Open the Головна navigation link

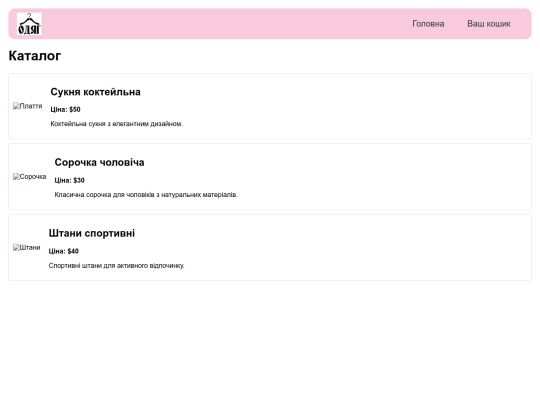point(428,24)
